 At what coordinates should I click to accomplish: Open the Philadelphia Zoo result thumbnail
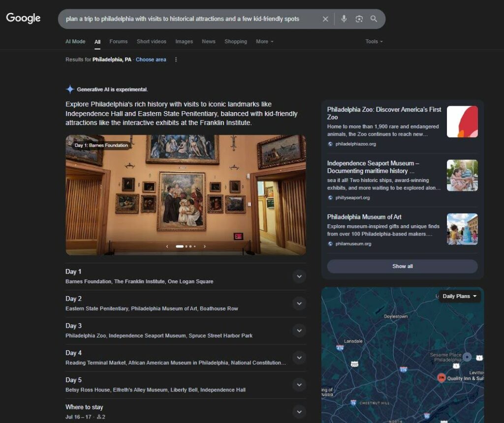click(x=462, y=121)
